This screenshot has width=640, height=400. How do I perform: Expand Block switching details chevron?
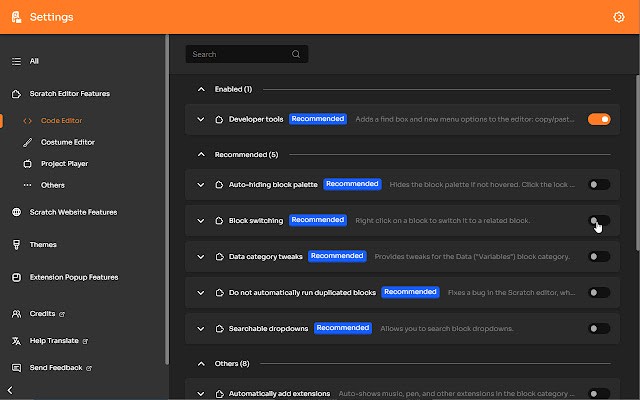tap(200, 221)
